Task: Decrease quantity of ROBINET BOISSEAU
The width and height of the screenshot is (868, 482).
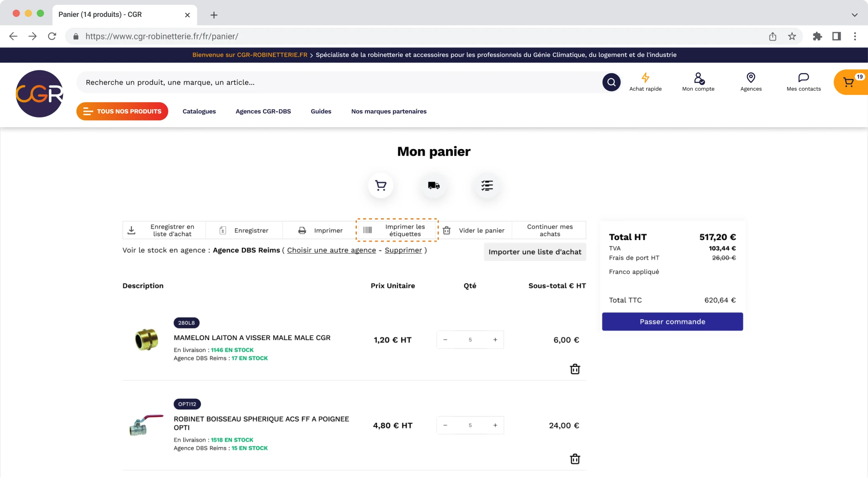Action: click(445, 425)
